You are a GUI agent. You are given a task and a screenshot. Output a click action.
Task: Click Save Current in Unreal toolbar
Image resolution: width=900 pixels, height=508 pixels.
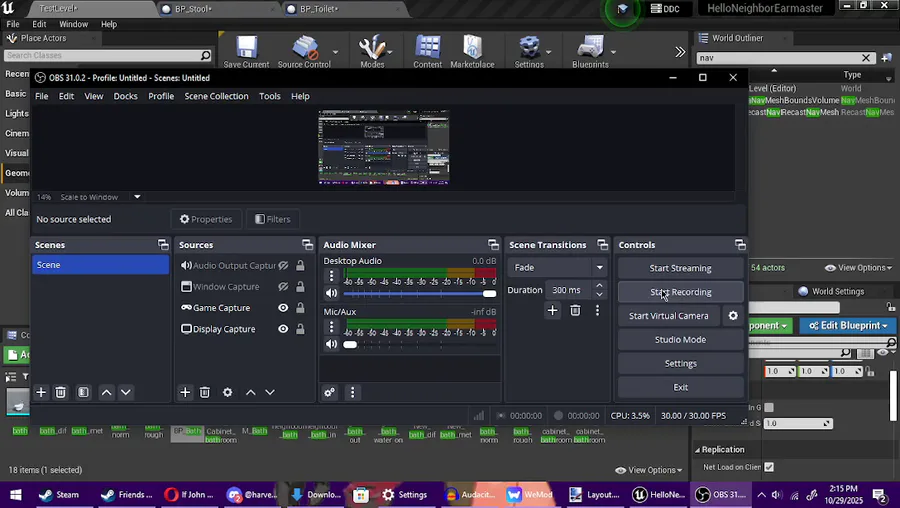246,52
